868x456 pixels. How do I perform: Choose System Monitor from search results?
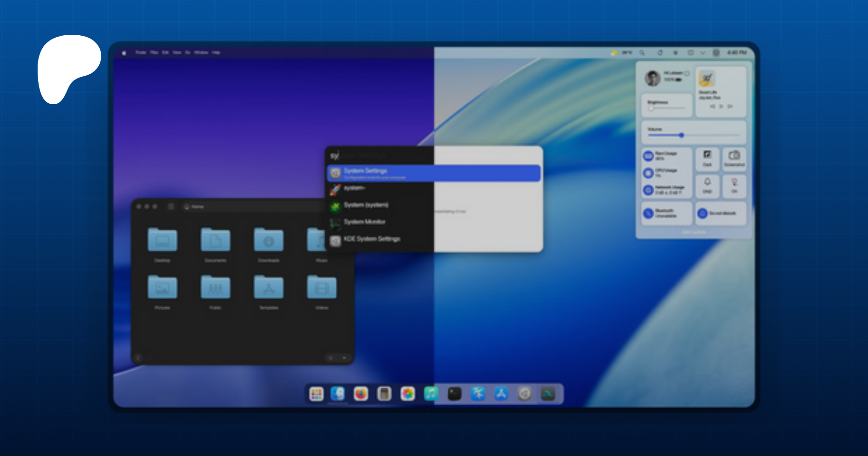click(x=365, y=222)
